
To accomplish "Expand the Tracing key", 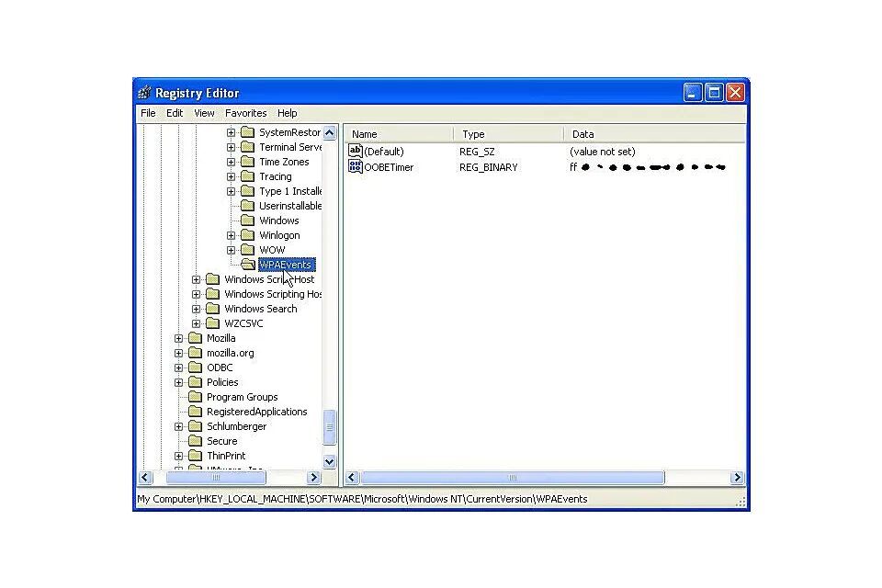I will click(x=231, y=176).
